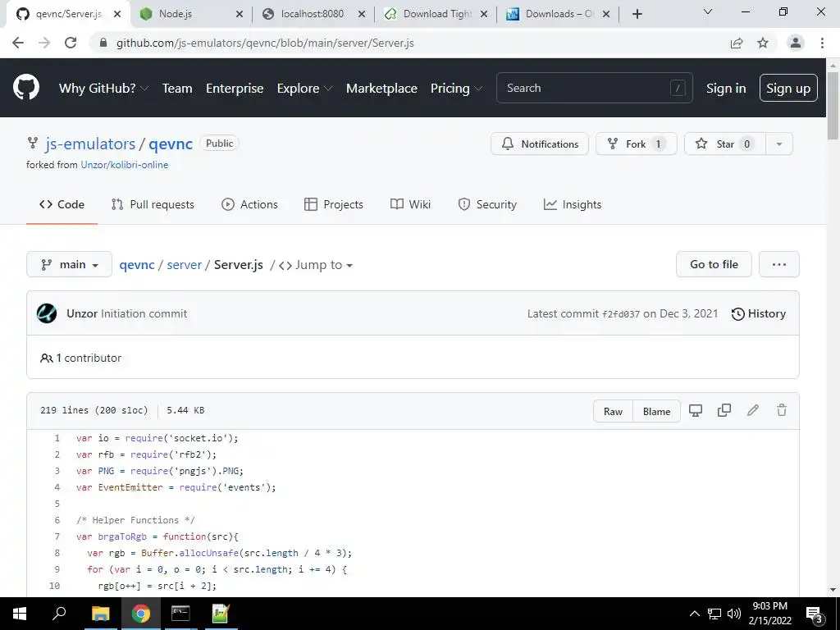Open Chrome icon on taskbar

pos(141,614)
